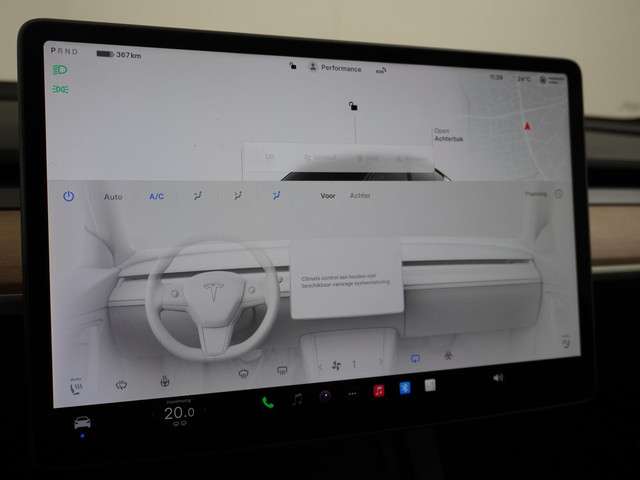Switch to the Voor climate tab
The width and height of the screenshot is (640, 480).
coord(328,196)
